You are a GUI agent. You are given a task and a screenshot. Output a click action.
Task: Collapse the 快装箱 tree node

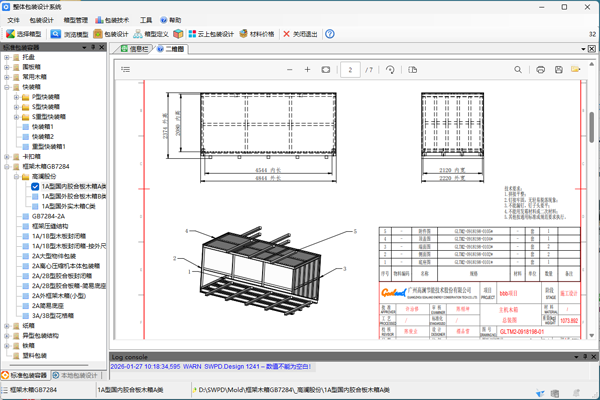[7, 87]
